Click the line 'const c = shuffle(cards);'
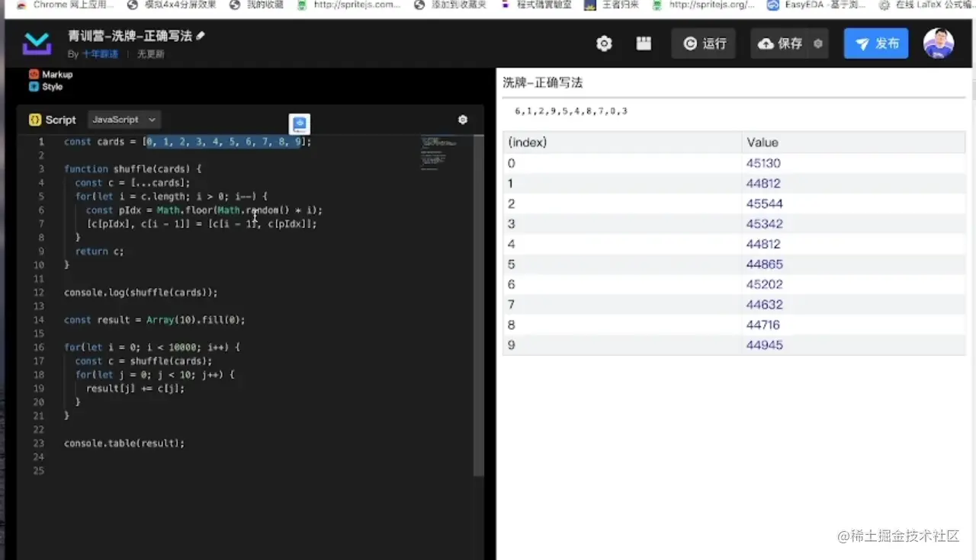The image size is (976, 560). tap(143, 361)
